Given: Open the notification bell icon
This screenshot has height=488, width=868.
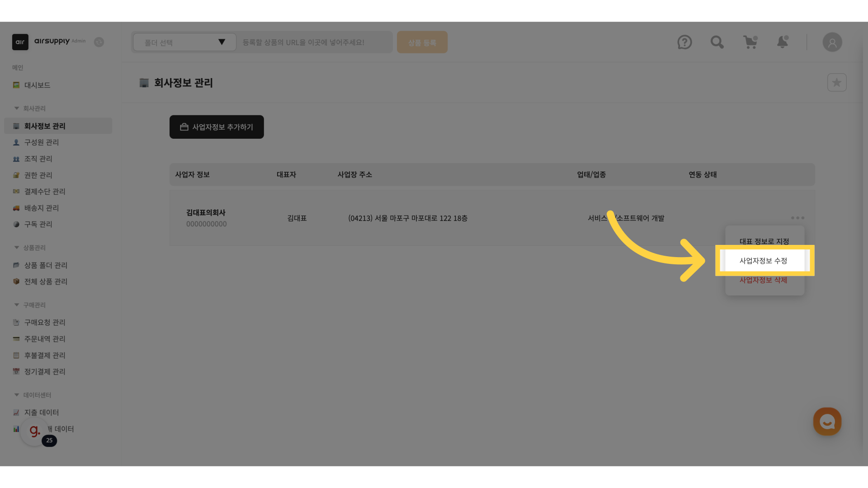Looking at the screenshot, I should tap(783, 42).
